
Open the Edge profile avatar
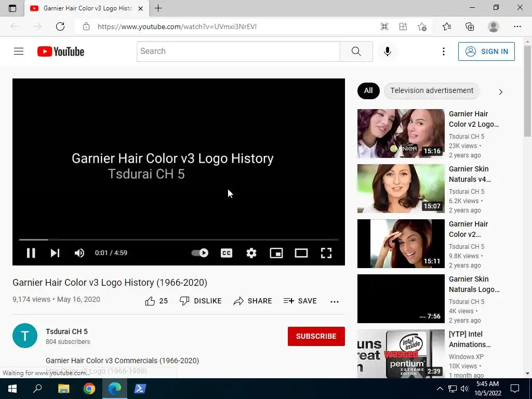tap(494, 26)
